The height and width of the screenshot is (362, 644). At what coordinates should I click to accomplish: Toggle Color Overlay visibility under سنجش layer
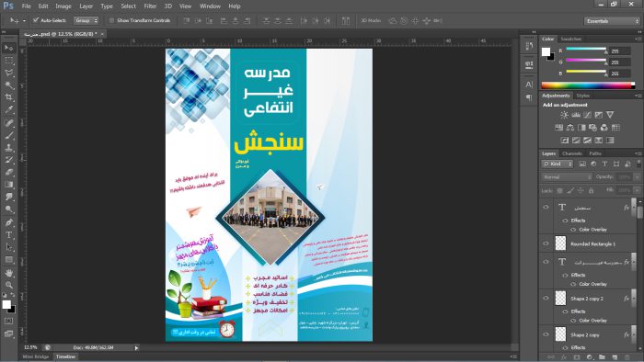coord(573,230)
